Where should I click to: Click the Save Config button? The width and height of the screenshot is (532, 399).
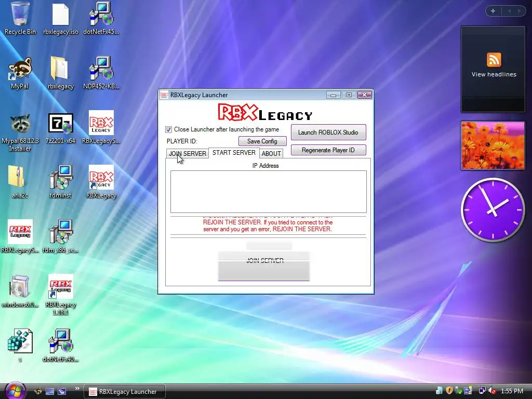click(x=262, y=141)
